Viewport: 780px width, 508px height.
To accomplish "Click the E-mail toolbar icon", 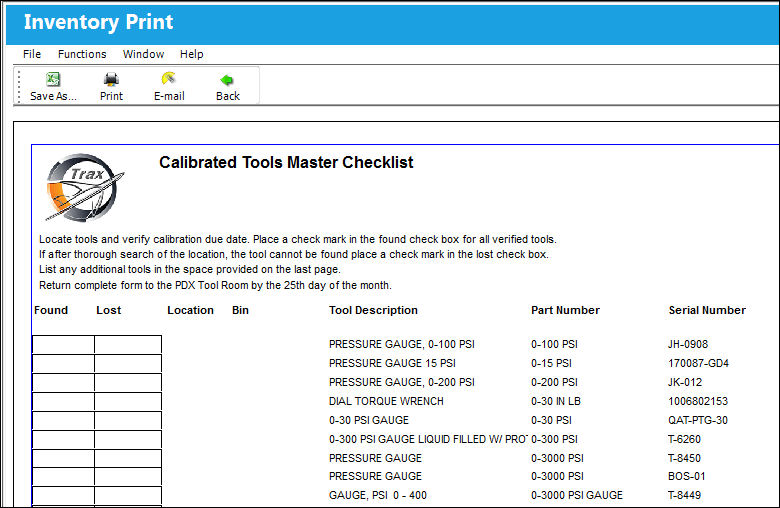I will click(x=169, y=79).
